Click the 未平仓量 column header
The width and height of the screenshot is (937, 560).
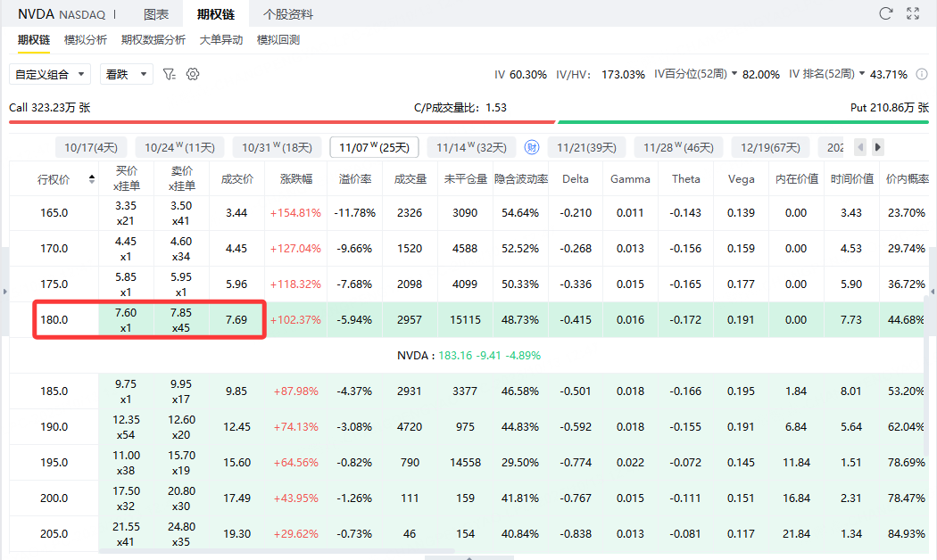click(466, 179)
